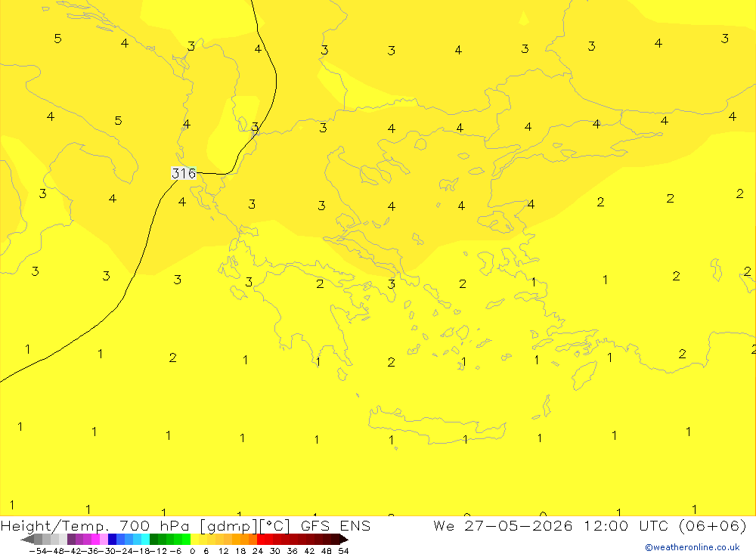The image size is (756, 554).
Task: Select the dark green -12 degree swatch
Action: tap(153, 540)
